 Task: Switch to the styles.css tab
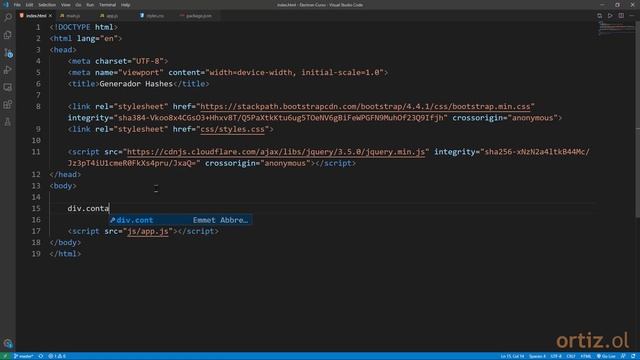154,16
